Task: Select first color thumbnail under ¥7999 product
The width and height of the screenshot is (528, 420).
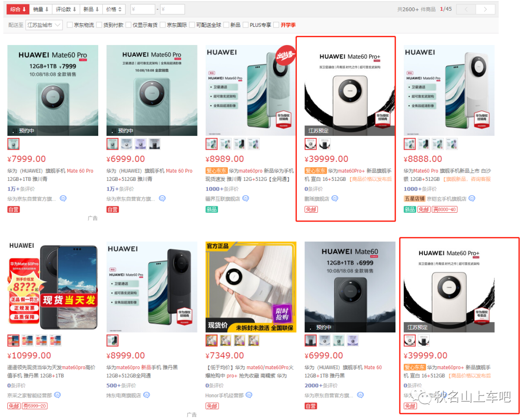Action: coord(14,144)
